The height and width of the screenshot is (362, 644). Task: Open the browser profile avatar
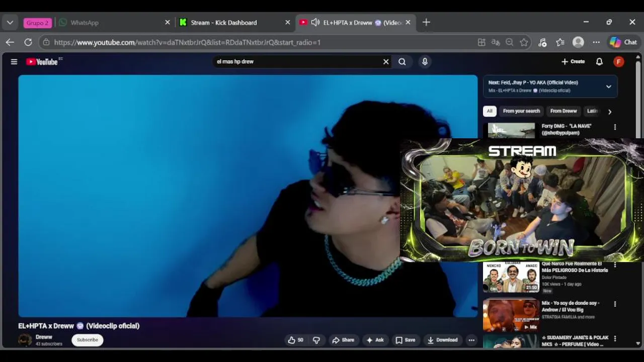[x=578, y=42]
